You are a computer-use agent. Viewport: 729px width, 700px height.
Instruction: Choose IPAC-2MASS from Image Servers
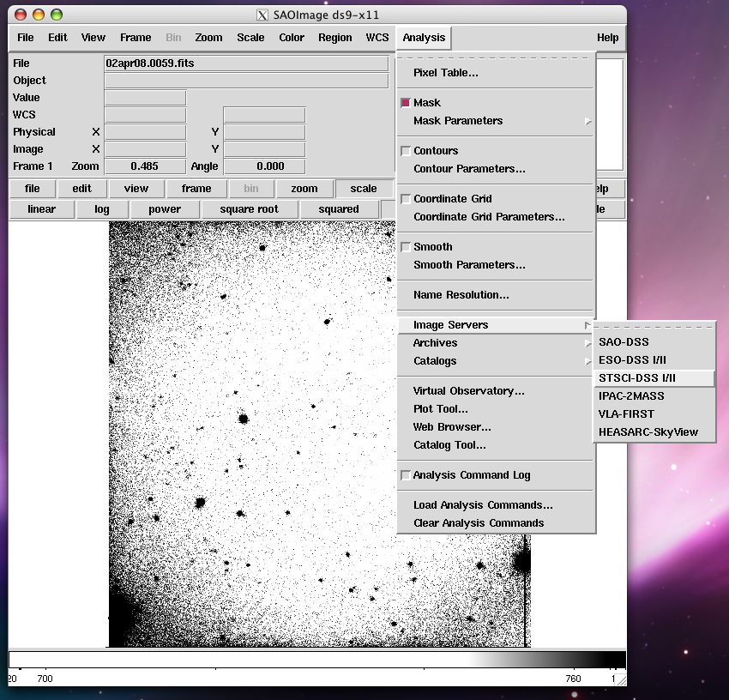[x=631, y=396]
